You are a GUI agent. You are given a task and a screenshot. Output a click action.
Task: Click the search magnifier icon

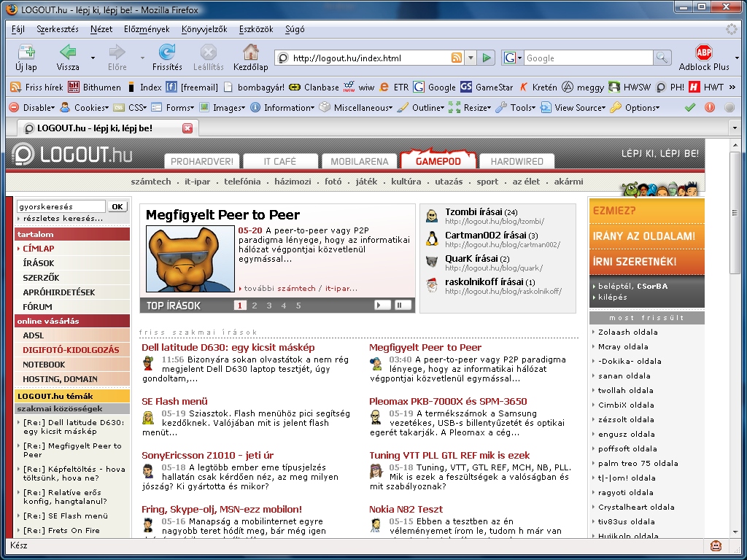(662, 58)
